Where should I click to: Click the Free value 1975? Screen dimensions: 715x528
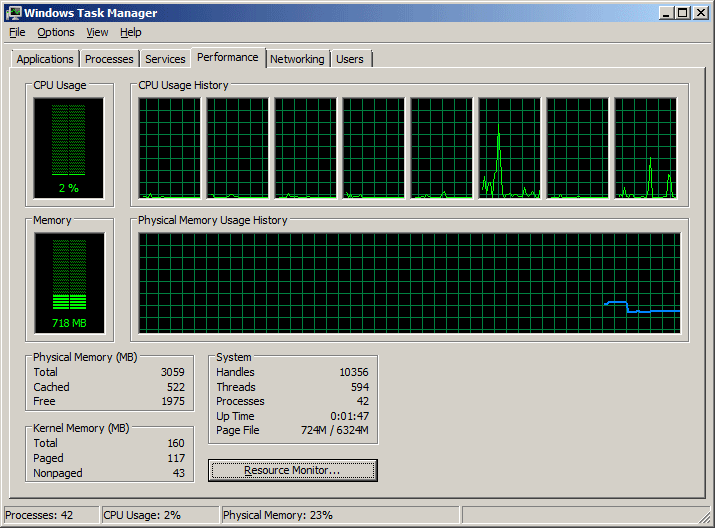173,401
